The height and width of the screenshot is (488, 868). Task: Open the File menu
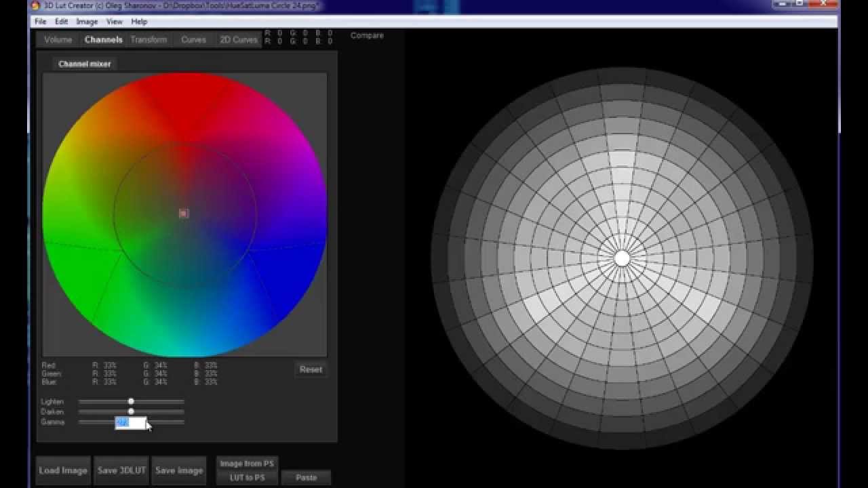(x=41, y=22)
